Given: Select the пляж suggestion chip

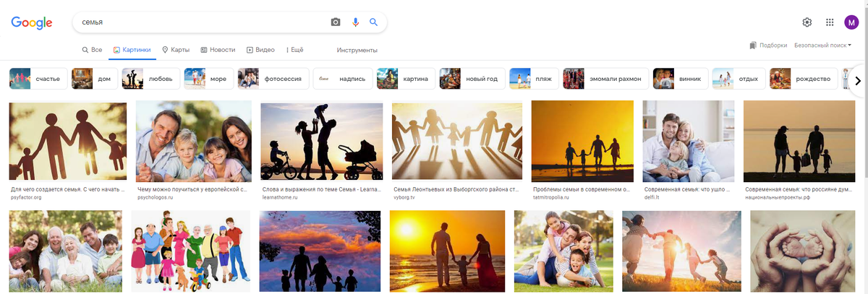Looking at the screenshot, I should (534, 78).
